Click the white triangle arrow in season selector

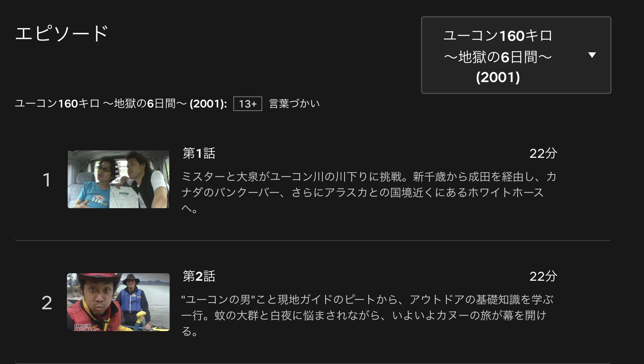coord(592,55)
